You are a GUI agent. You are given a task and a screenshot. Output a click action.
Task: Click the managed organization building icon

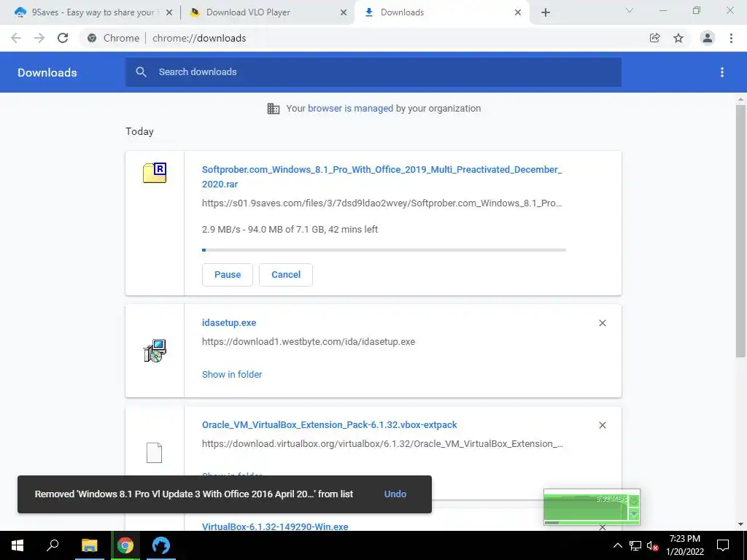274,109
